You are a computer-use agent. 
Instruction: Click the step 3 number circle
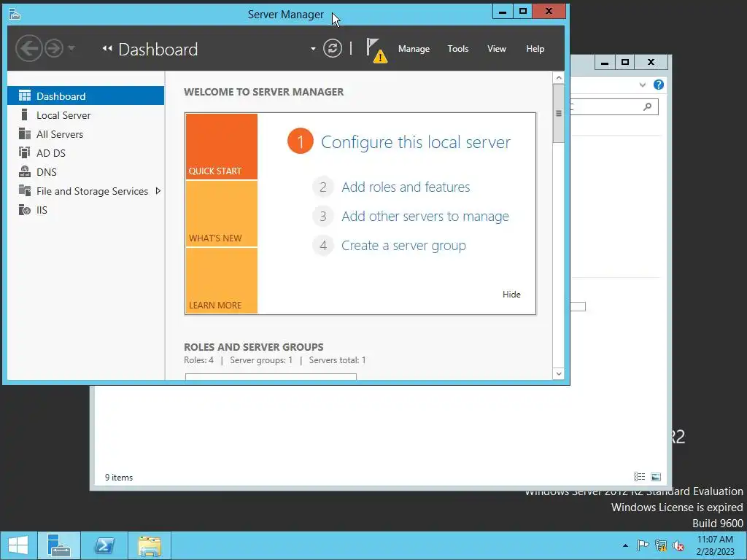pos(323,216)
